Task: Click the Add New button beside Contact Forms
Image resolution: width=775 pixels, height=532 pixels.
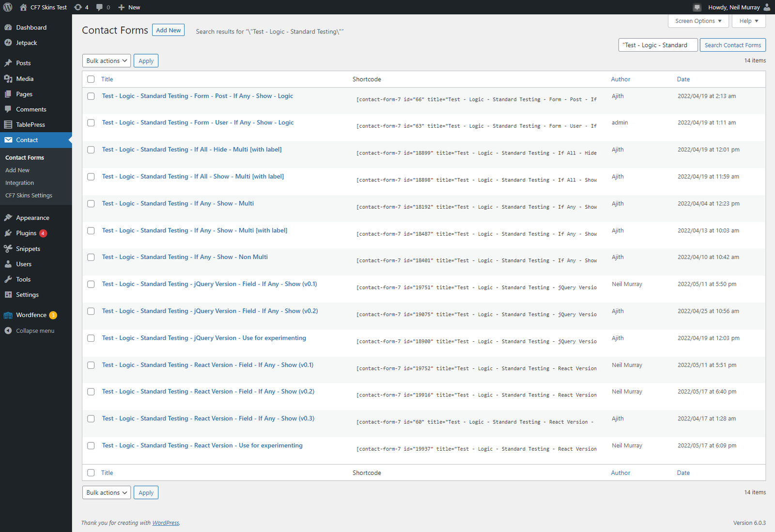Action: pyautogui.click(x=168, y=30)
